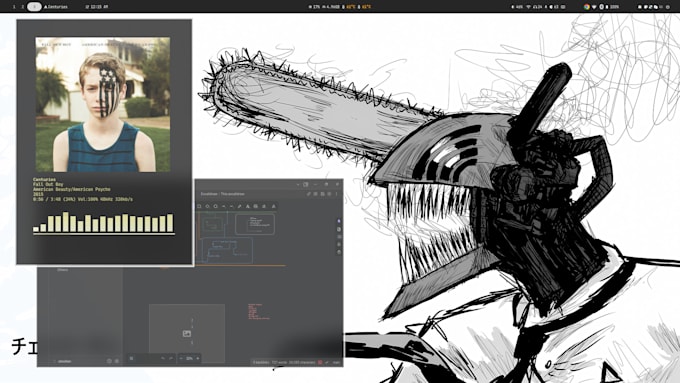Viewport: 680px width, 383px height.
Task: Click the pencil edit icon in note header
Action: (308, 194)
